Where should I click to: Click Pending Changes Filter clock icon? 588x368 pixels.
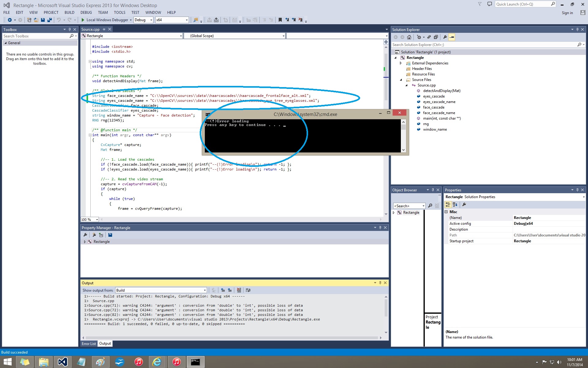coord(419,37)
